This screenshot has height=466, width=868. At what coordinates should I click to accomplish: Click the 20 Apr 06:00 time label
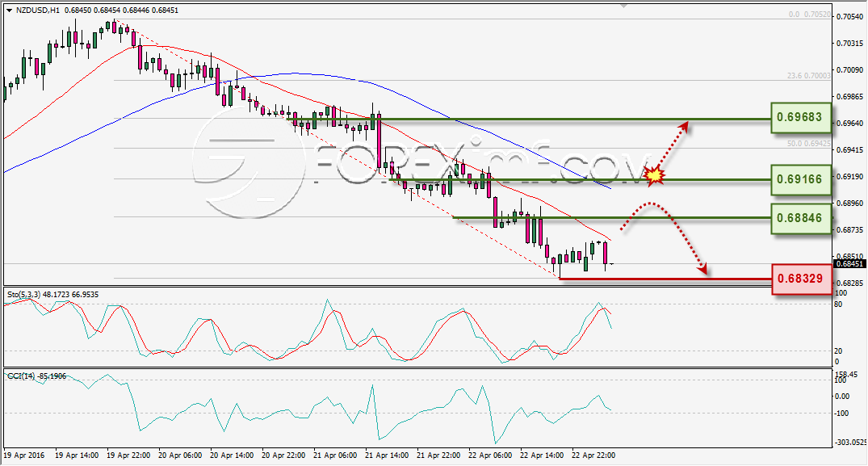[180, 456]
